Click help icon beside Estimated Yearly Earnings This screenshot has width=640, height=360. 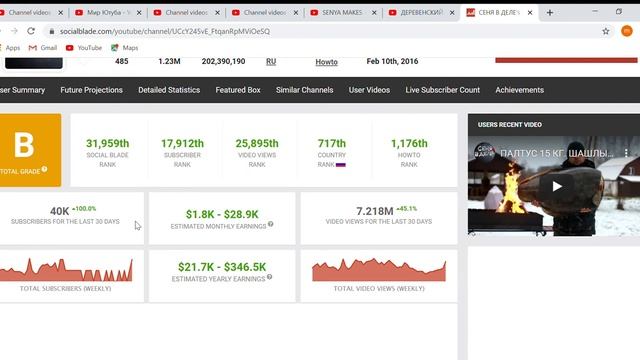pyautogui.click(x=269, y=277)
